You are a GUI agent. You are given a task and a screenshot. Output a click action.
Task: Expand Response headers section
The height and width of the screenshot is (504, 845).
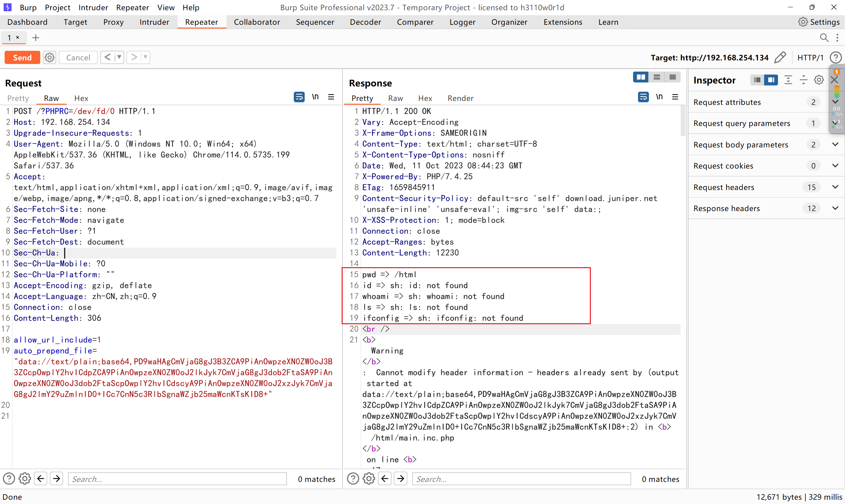click(x=835, y=208)
